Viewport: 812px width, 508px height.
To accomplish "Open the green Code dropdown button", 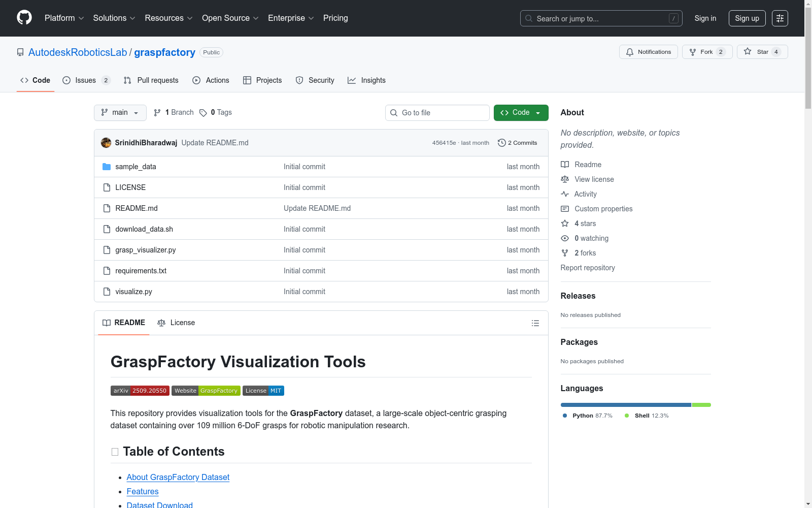I will (521, 113).
